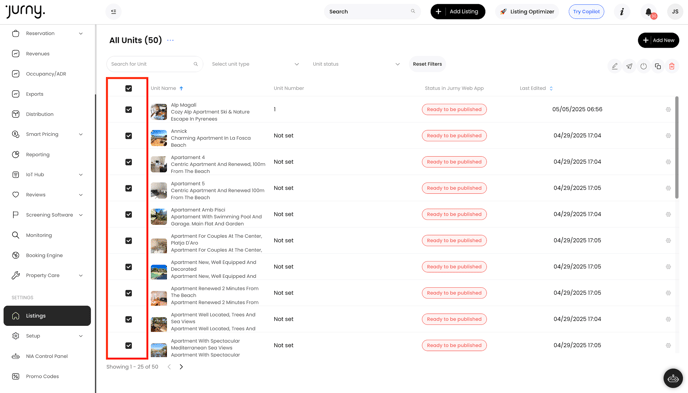Expand the Setup sidebar section
The width and height of the screenshot is (688, 393).
click(x=81, y=336)
